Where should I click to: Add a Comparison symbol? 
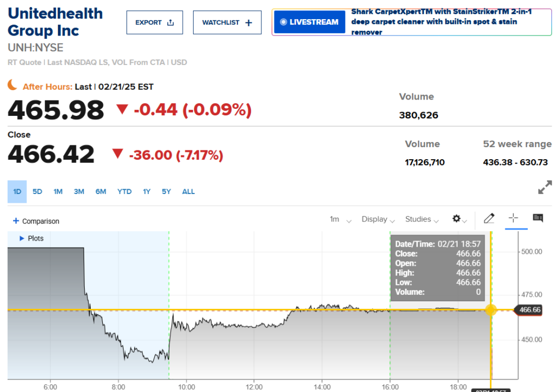[x=36, y=221]
